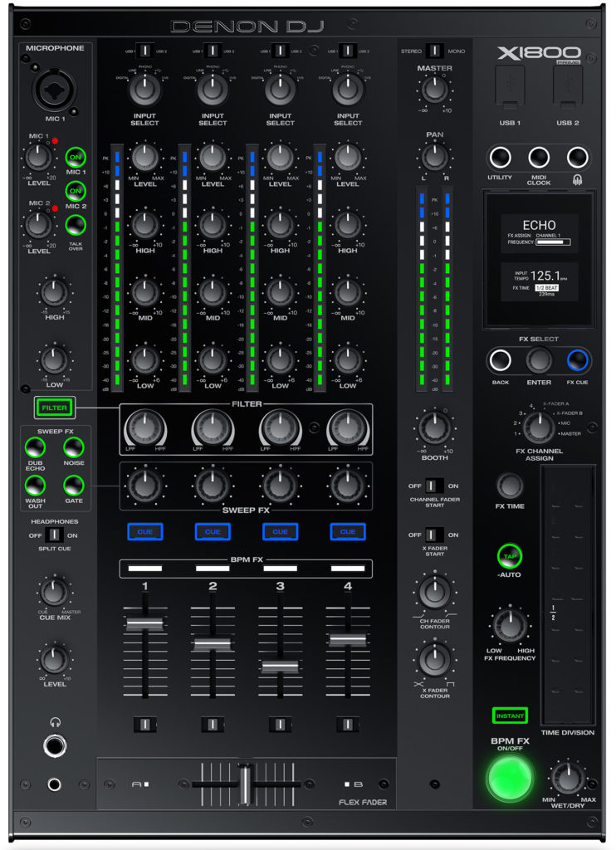Flip channel 1 crossfader assign switch
The height and width of the screenshot is (850, 616).
[x=144, y=724]
